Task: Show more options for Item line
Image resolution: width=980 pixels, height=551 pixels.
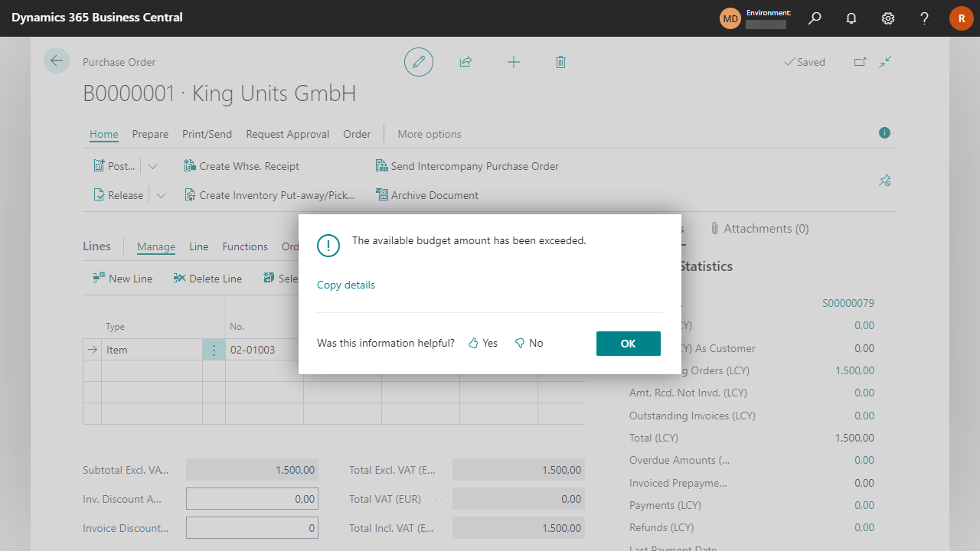Action: [x=214, y=350]
